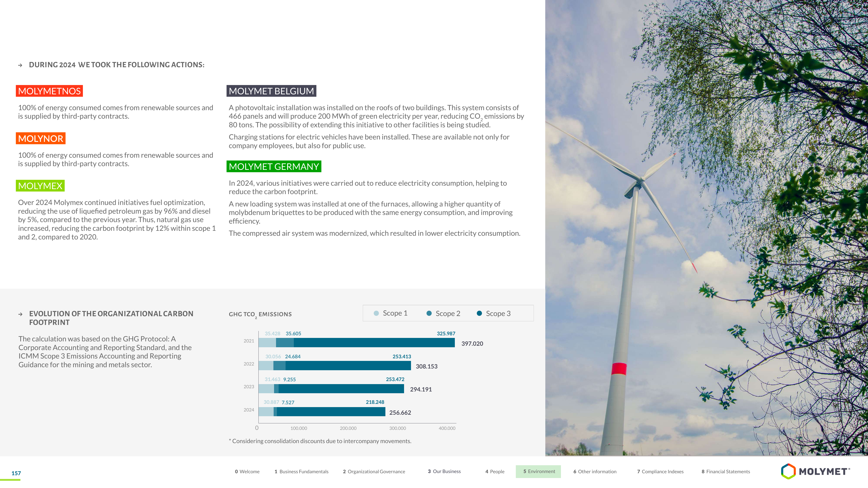This screenshot has width=868, height=488.
Task: Click the page number 157
Action: tap(16, 473)
